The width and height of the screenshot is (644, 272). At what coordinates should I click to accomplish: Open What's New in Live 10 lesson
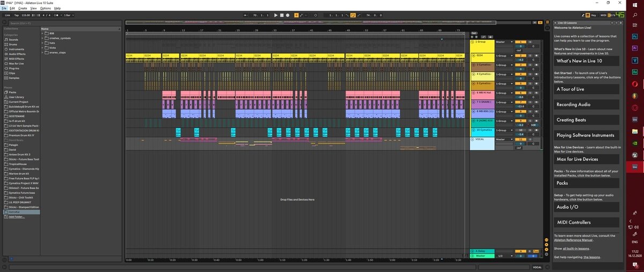[587, 61]
